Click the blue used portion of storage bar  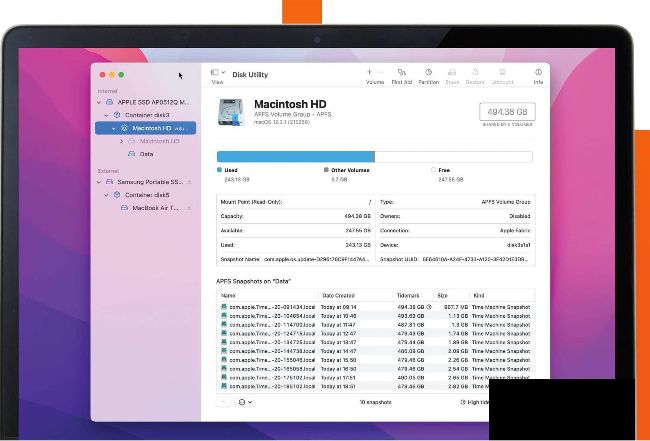click(x=295, y=156)
